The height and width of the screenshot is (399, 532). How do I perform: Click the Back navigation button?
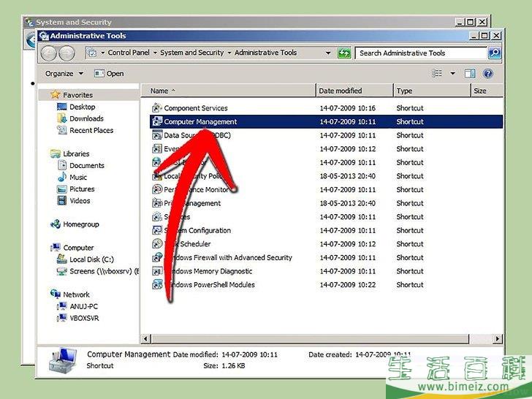[48, 53]
